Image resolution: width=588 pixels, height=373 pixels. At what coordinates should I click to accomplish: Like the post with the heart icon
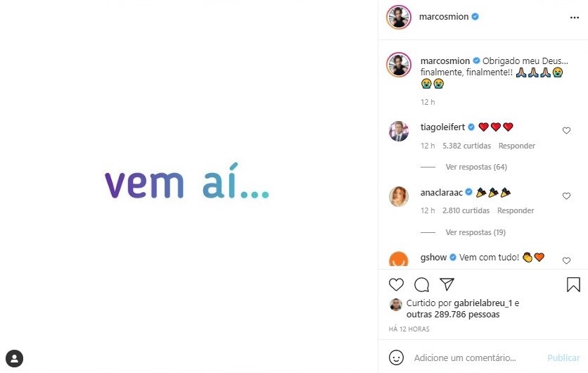396,284
